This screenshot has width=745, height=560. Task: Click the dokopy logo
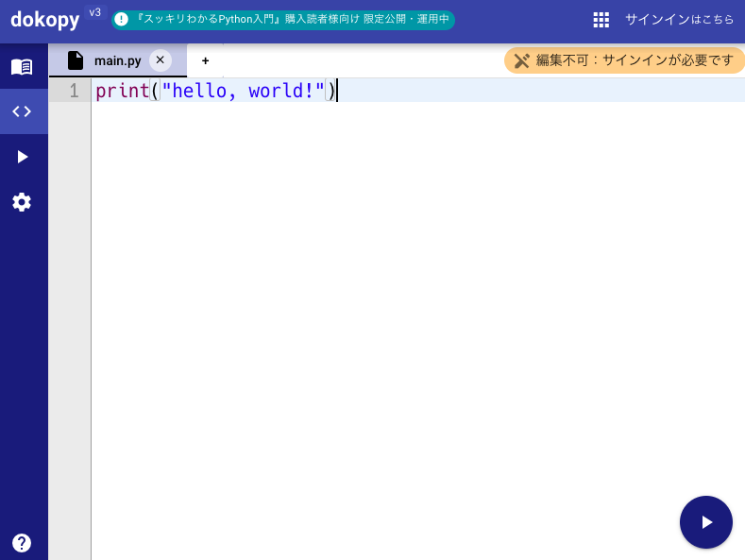(44, 20)
